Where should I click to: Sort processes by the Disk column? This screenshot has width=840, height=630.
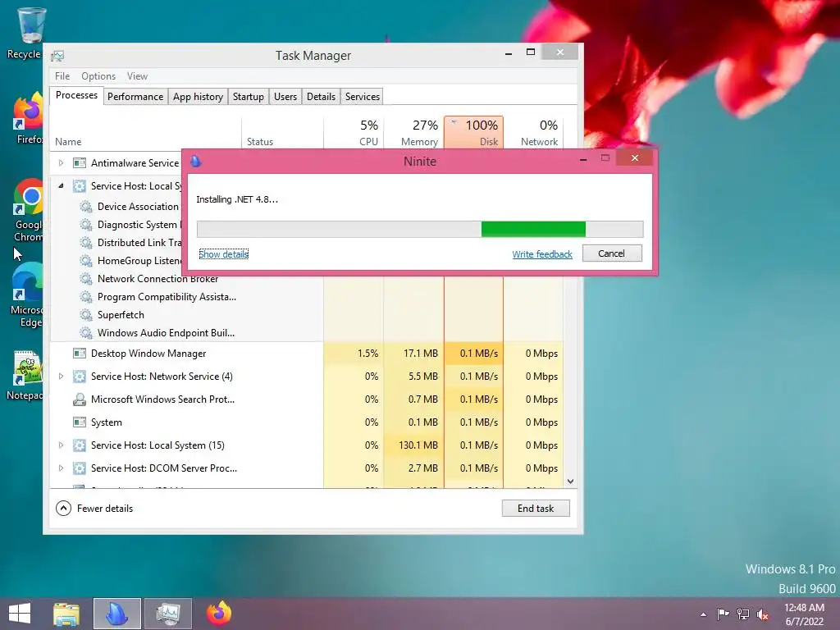pos(473,132)
